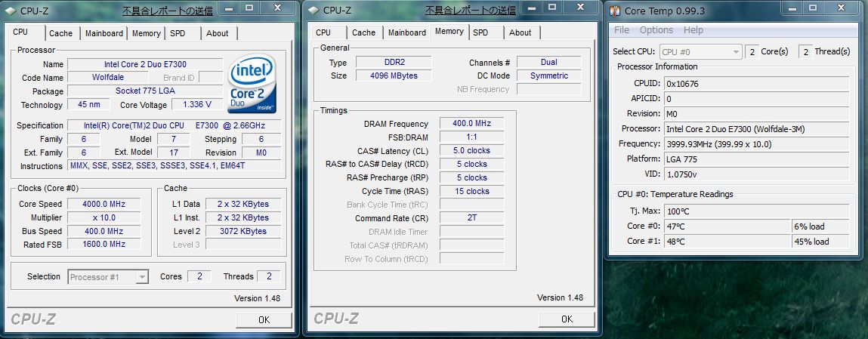Viewport: 868px width, 339px height.
Task: Click the Threads count field in Core Temp
Action: pyautogui.click(x=805, y=52)
